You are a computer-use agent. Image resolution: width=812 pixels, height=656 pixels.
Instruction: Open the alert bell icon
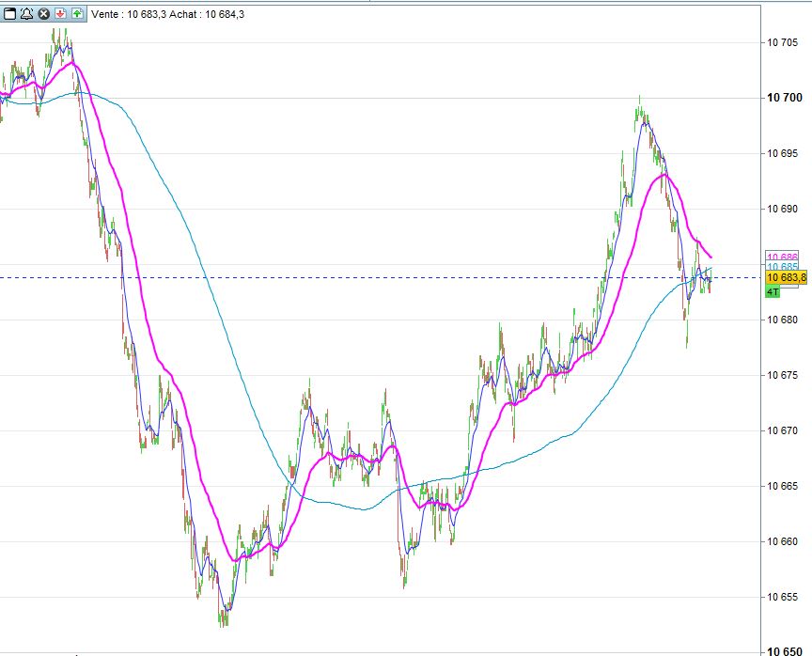[x=27, y=14]
